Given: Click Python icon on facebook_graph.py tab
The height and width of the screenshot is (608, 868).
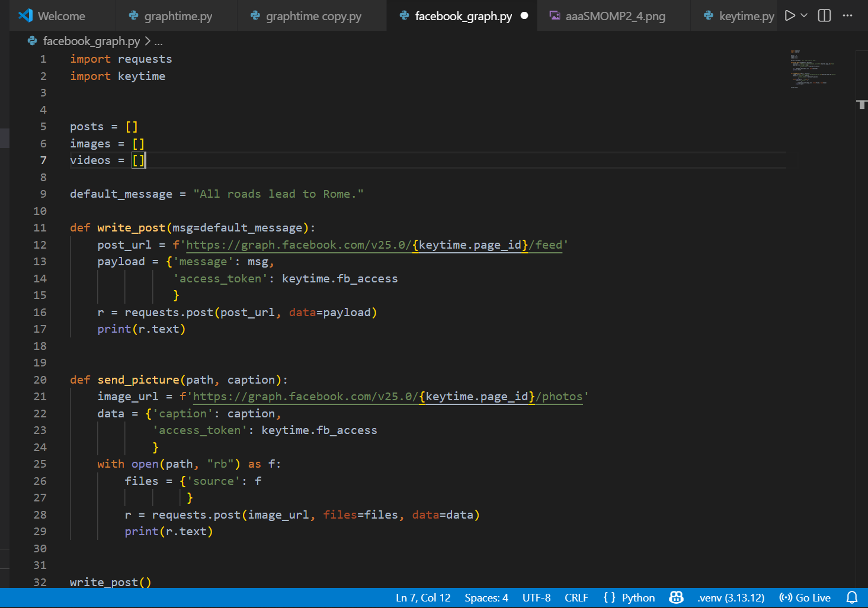Looking at the screenshot, I should [x=405, y=16].
